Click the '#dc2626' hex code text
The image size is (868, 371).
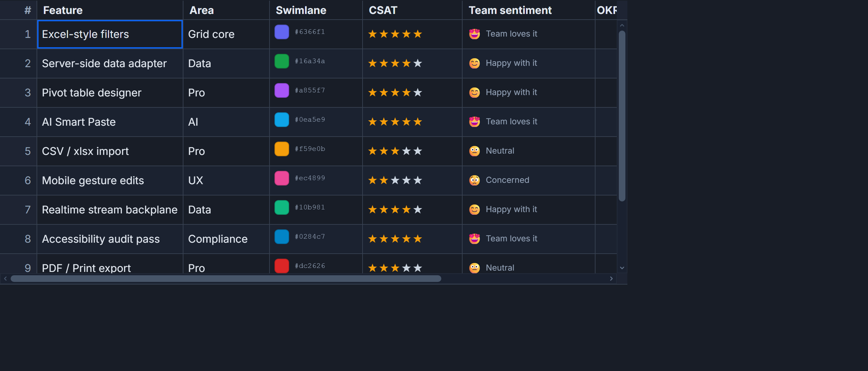click(x=310, y=266)
